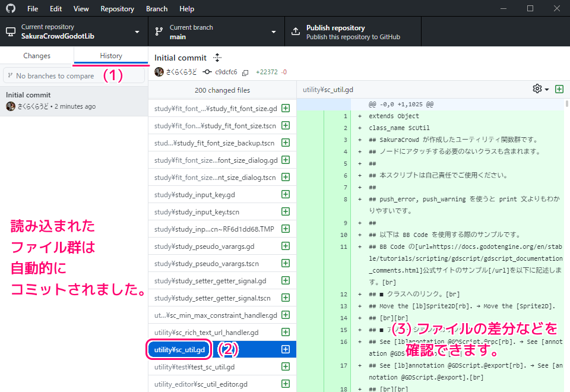570x392 pixels.
Task: Click added icon beside study_setter_getter_signal.tscn
Action: pyautogui.click(x=286, y=298)
